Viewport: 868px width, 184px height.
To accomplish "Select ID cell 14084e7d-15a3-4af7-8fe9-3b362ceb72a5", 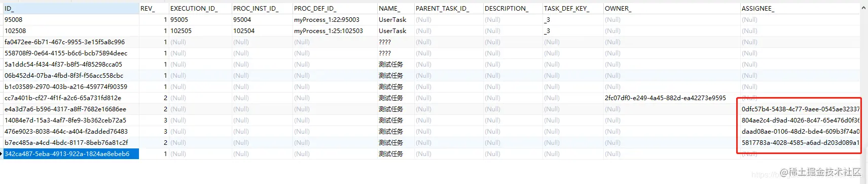I will pos(71,120).
